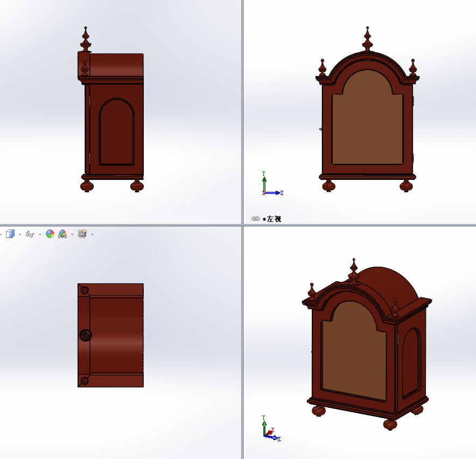Screen dimensions: 476x459
Task: Expand the Hide/Show Items dropdown arrow
Action: pos(40,234)
